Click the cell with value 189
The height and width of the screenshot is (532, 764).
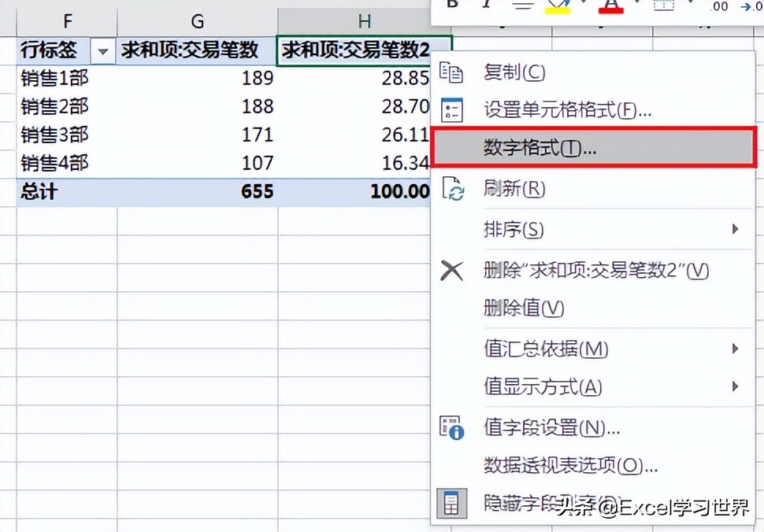point(198,78)
